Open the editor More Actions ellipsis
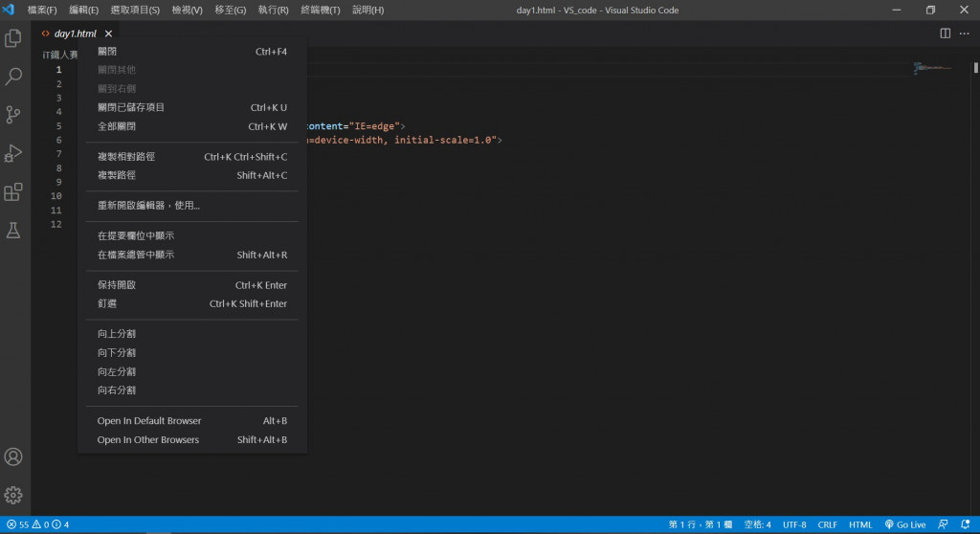 coord(965,33)
